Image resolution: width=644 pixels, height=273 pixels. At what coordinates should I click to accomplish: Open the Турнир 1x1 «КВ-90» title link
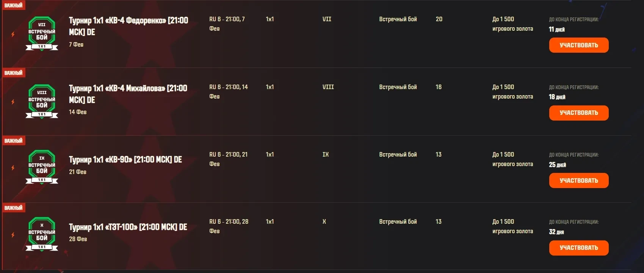click(x=125, y=160)
